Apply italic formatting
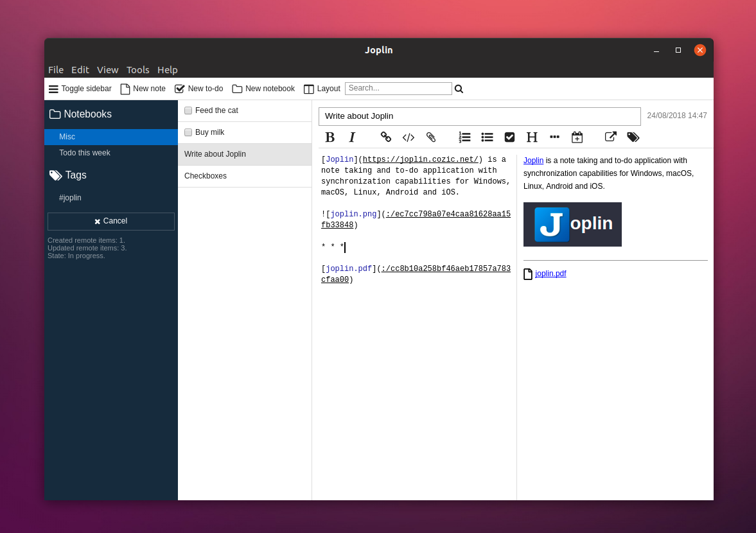756x533 pixels. tap(352, 137)
